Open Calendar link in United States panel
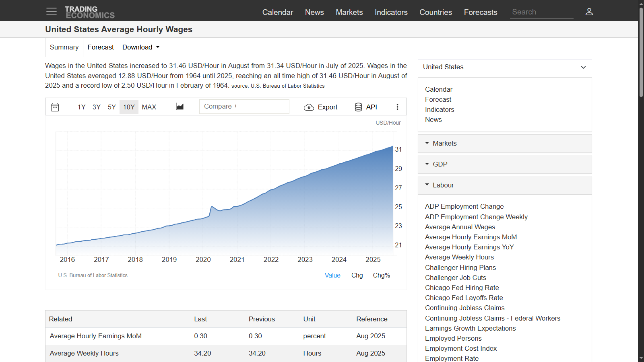The image size is (644, 362). [x=439, y=89]
